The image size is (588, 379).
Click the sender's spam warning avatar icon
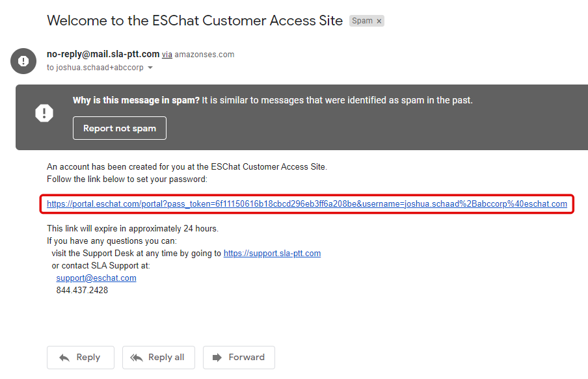pos(23,60)
